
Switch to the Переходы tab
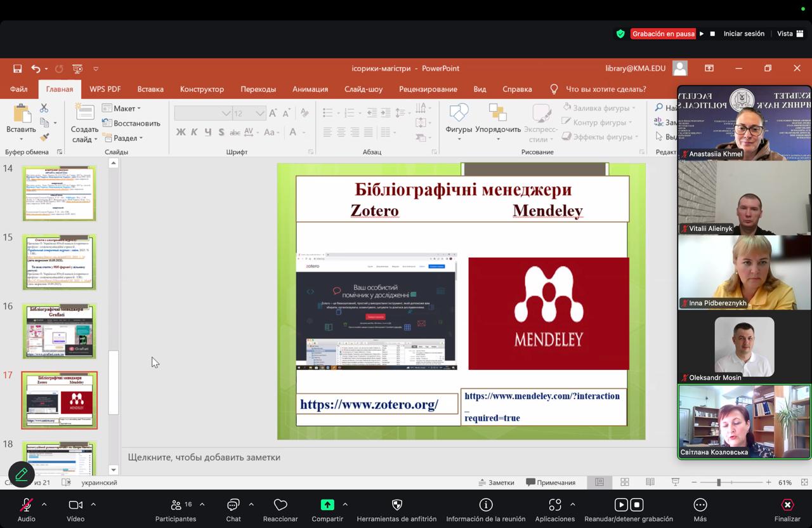point(258,89)
